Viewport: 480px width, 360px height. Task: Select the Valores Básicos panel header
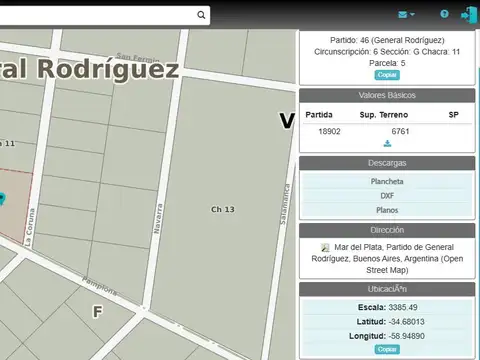click(x=387, y=95)
